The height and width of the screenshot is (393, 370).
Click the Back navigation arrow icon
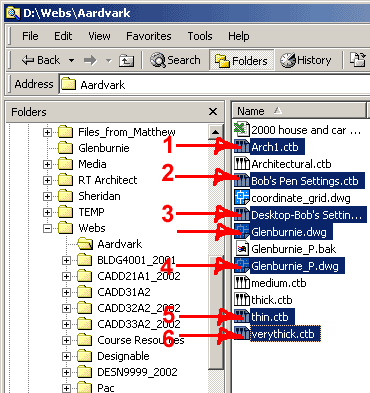coord(28,60)
